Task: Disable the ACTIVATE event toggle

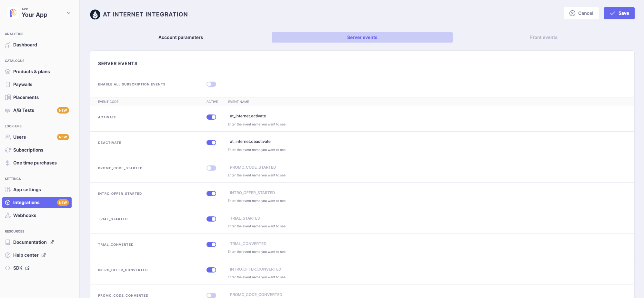Action: click(211, 117)
